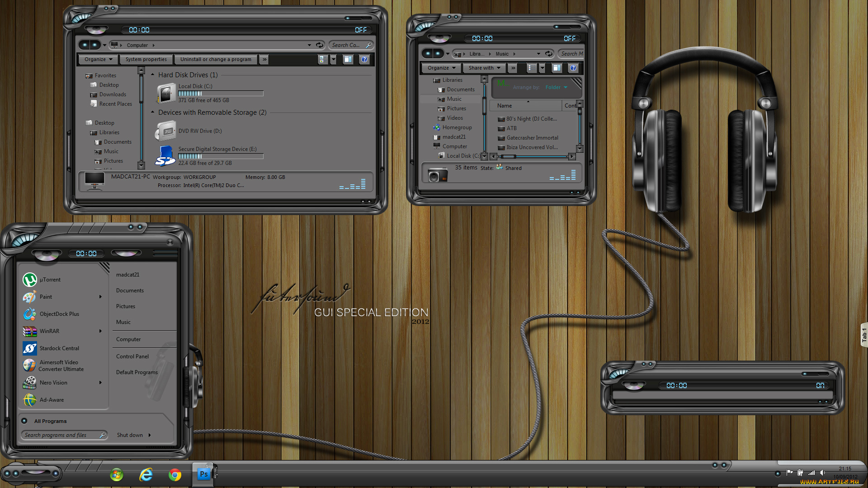868x488 pixels.
Task: Click the Uninstall or change a program button
Action: 216,59
